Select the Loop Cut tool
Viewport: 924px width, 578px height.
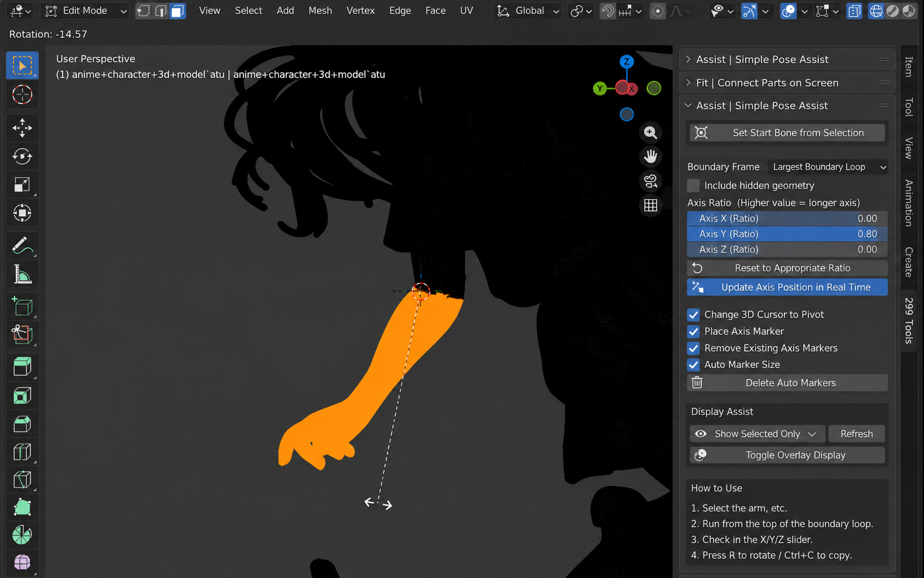(22, 452)
